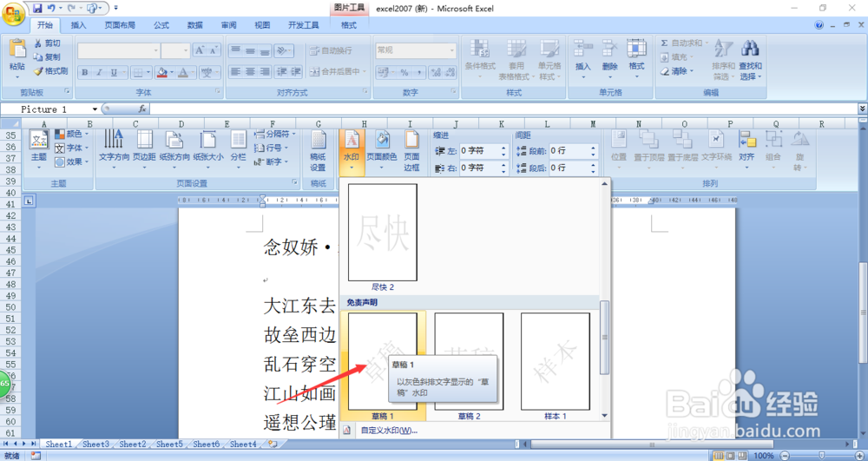Expand the formula bar chevron
Viewport: 868px width, 461px height.
[x=863, y=109]
